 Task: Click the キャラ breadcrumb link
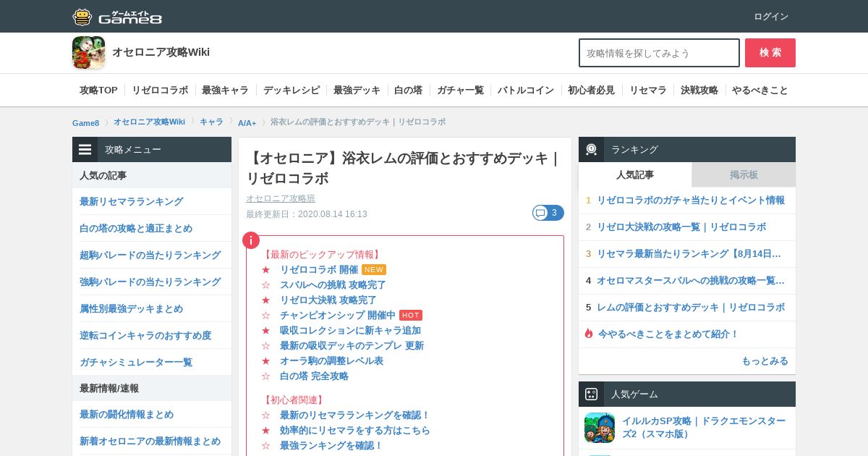pos(211,122)
